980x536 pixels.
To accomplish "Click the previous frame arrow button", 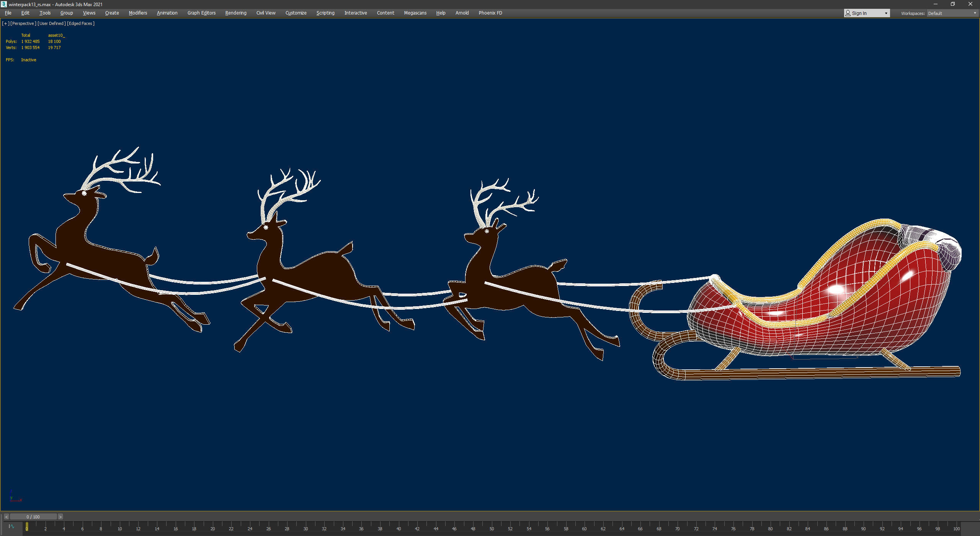I will pos(6,517).
